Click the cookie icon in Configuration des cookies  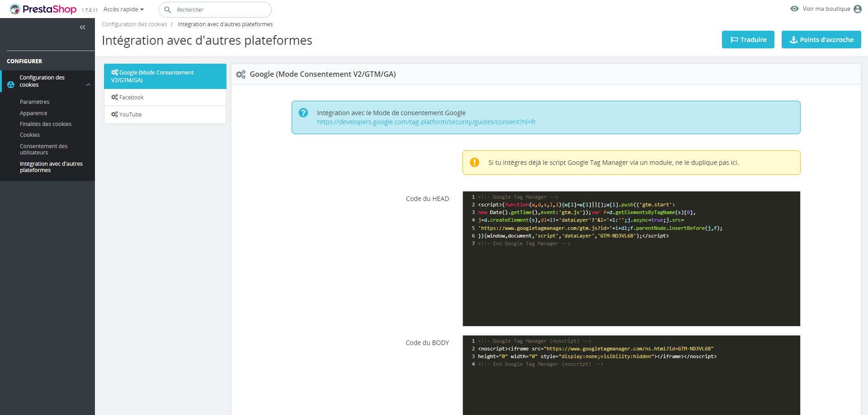[11, 84]
